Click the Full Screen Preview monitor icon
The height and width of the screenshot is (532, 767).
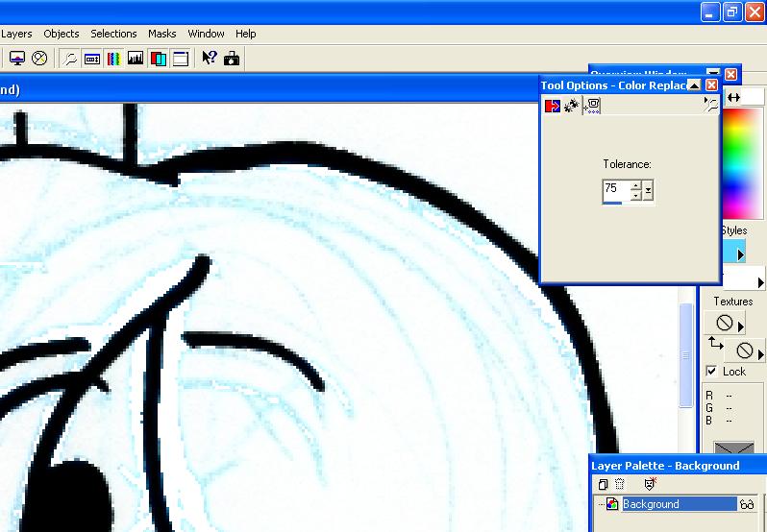[17, 59]
